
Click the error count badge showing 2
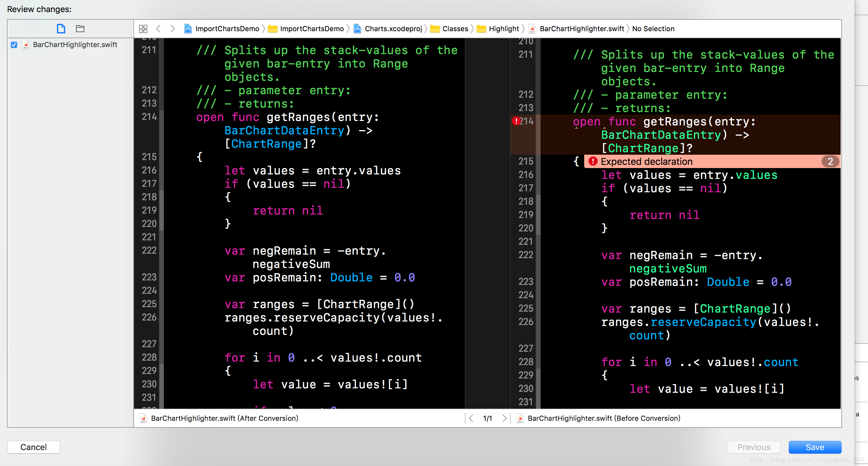pos(830,161)
